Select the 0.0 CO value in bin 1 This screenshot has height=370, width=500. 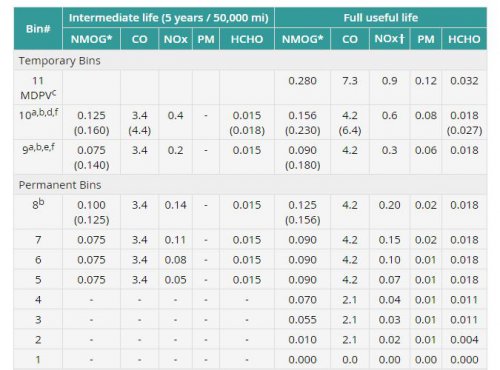tap(350, 360)
